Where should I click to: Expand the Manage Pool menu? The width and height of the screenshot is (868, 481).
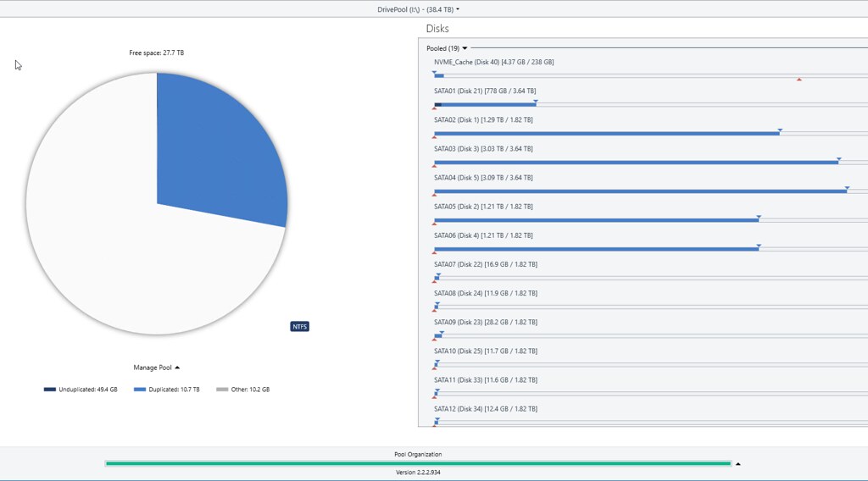pyautogui.click(x=157, y=368)
